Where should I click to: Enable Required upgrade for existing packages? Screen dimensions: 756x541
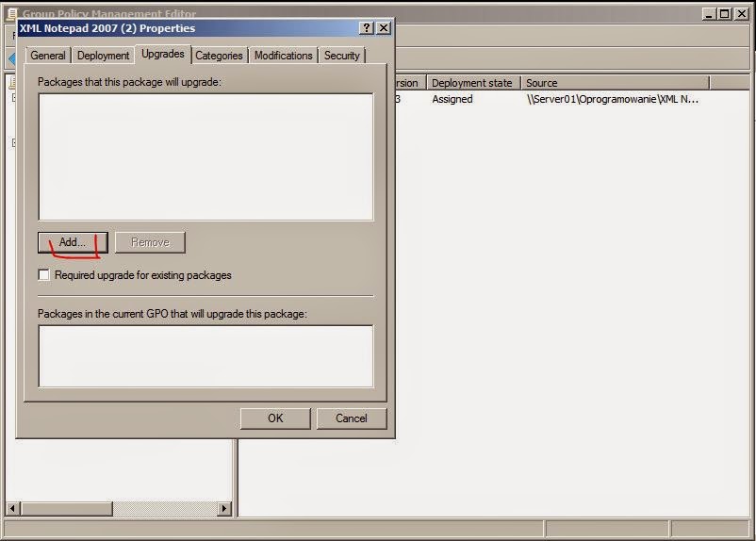point(44,275)
